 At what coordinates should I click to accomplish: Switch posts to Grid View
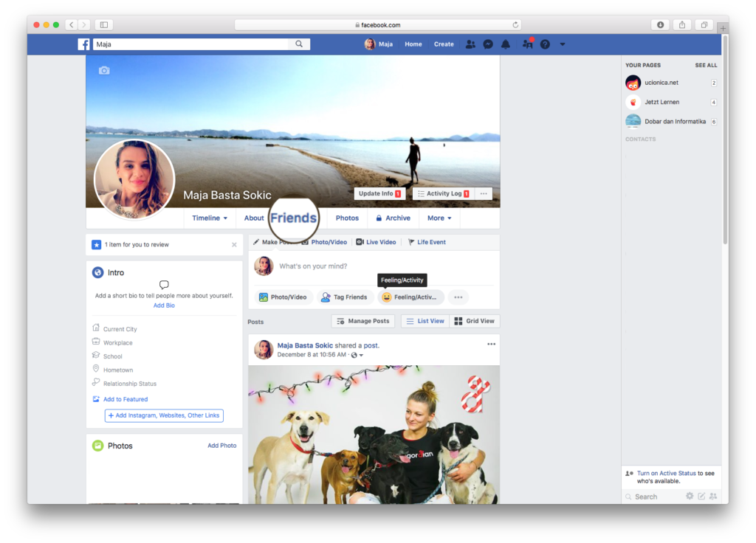[475, 321]
